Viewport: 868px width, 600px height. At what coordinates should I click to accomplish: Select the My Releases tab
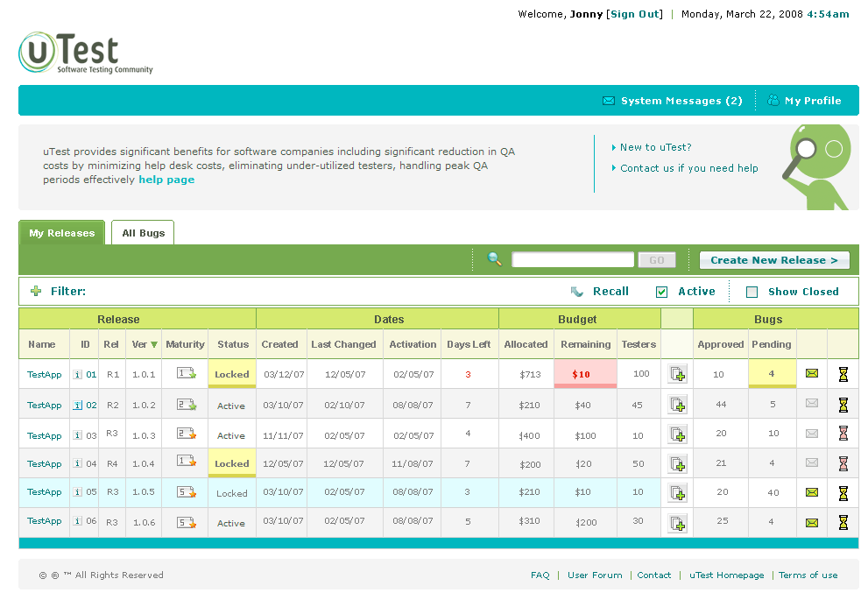pos(60,233)
